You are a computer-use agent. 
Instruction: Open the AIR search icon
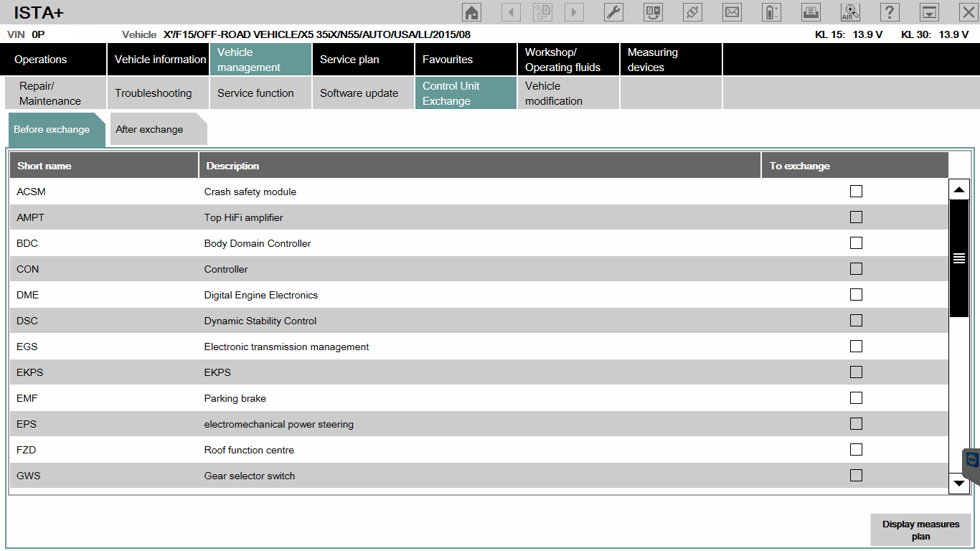(x=850, y=12)
